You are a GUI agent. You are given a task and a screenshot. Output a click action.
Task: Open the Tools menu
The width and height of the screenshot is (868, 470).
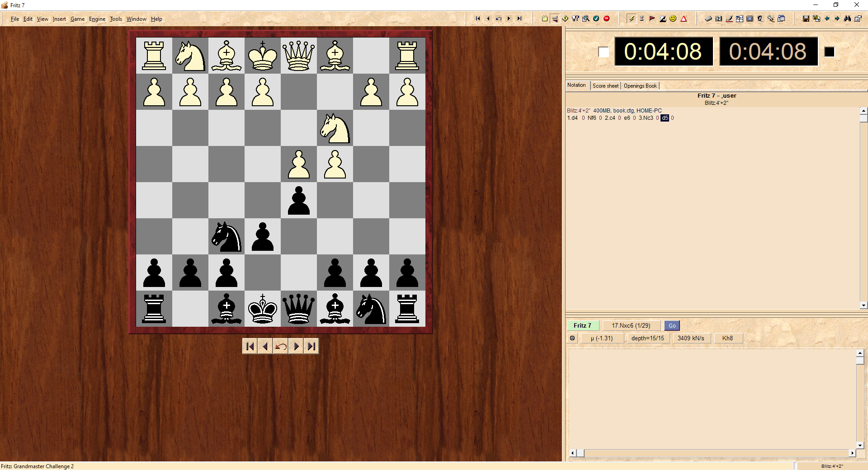pos(116,19)
